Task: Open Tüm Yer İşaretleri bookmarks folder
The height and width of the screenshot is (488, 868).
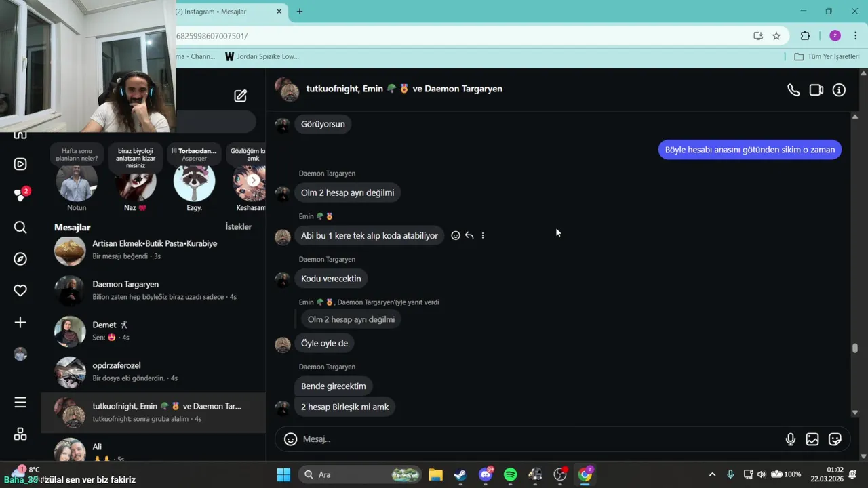Action: [827, 56]
